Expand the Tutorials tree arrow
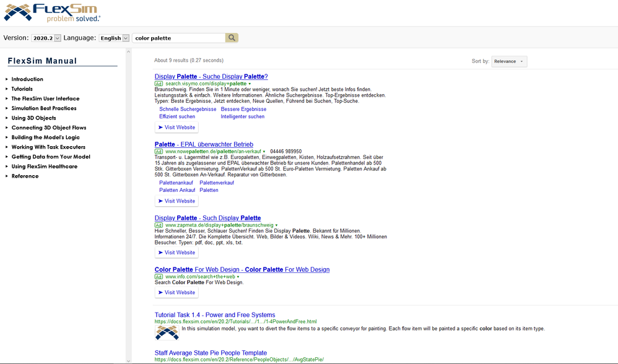 pyautogui.click(x=7, y=89)
